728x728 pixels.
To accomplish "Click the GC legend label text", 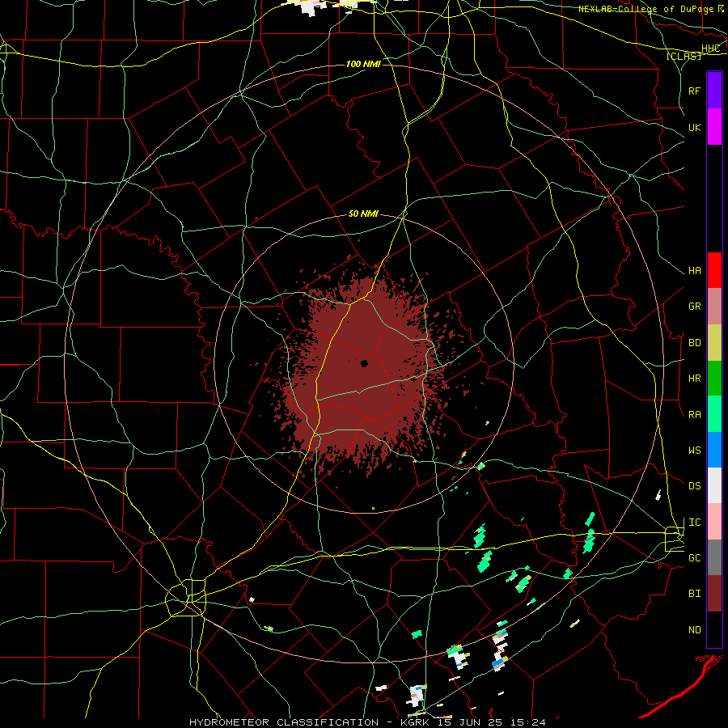I will 695,558.
